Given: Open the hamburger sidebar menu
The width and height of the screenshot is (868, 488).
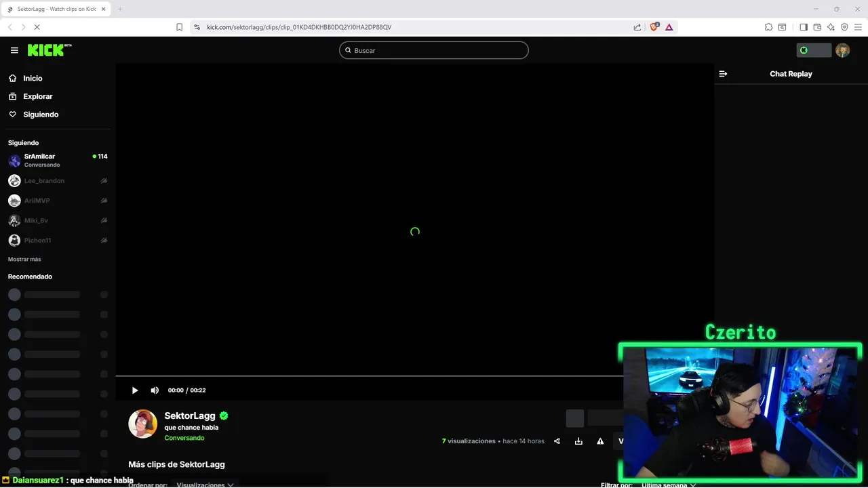Looking at the screenshot, I should click(14, 50).
